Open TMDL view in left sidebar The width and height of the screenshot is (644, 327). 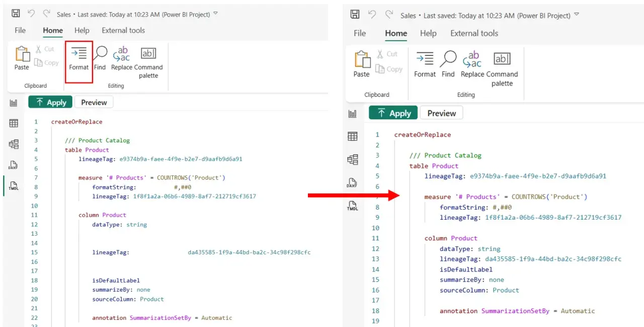click(x=14, y=185)
